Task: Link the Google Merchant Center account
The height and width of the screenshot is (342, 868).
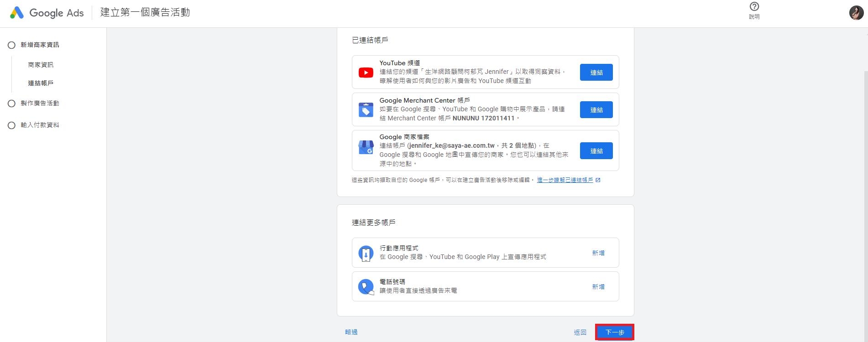Action: coord(596,110)
